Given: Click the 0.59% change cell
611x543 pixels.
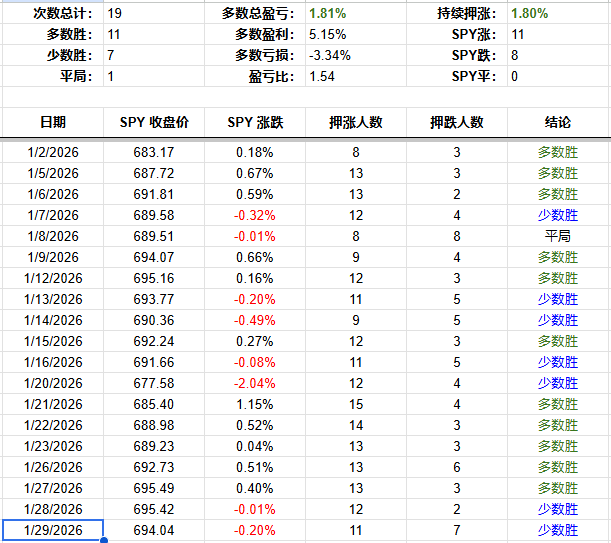Looking at the screenshot, I should pyautogui.click(x=254, y=194).
